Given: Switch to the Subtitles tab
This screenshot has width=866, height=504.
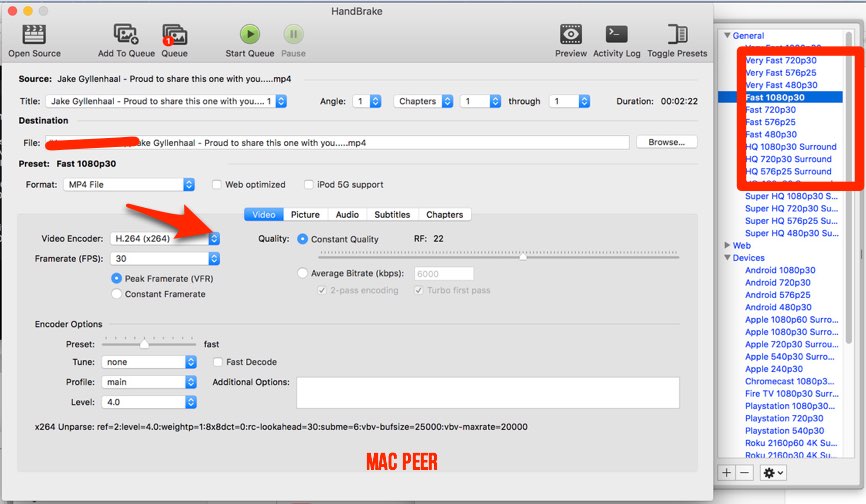Looking at the screenshot, I should [x=392, y=214].
